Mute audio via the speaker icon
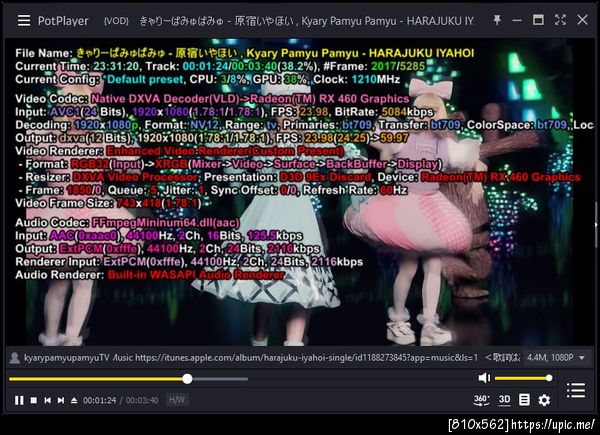Viewport: 600px width, 435px height. (484, 378)
